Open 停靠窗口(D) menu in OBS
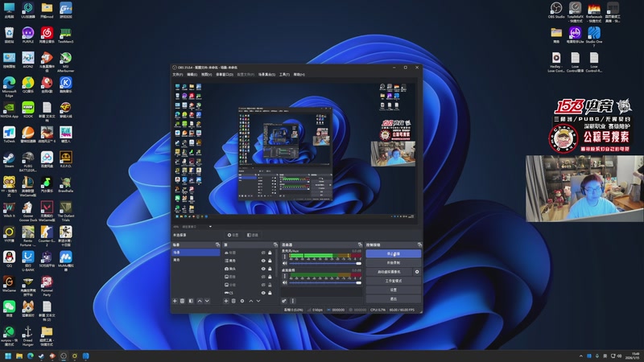Screen dimensions: 644x362 tap(225, 74)
